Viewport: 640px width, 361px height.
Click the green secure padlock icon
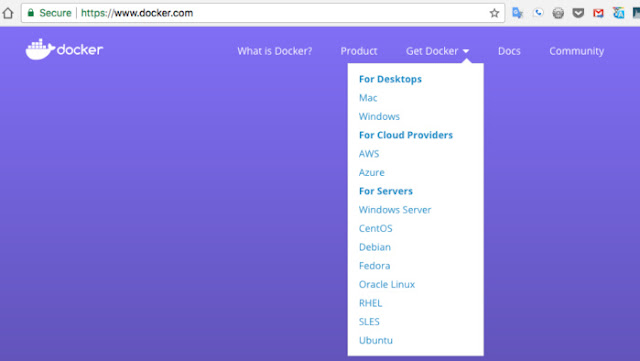pos(31,13)
